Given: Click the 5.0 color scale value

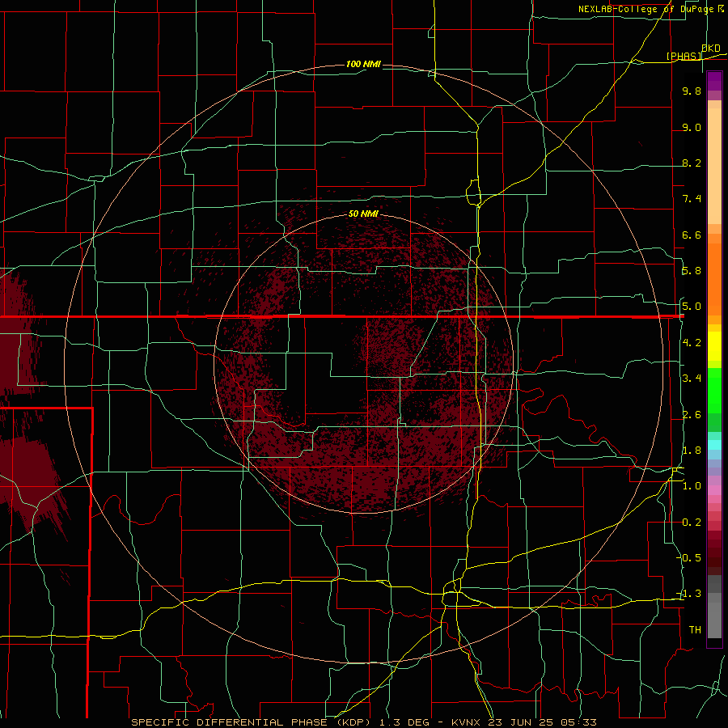Looking at the screenshot, I should coord(692,307).
